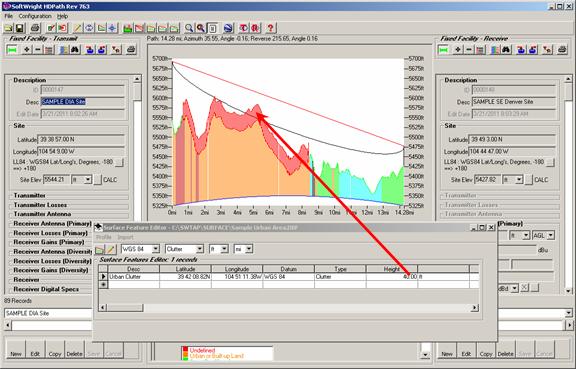Click the pencil icon in the Surface Feature Editor
Image resolution: width=576 pixels, height=369 pixels.
[x=110, y=250]
